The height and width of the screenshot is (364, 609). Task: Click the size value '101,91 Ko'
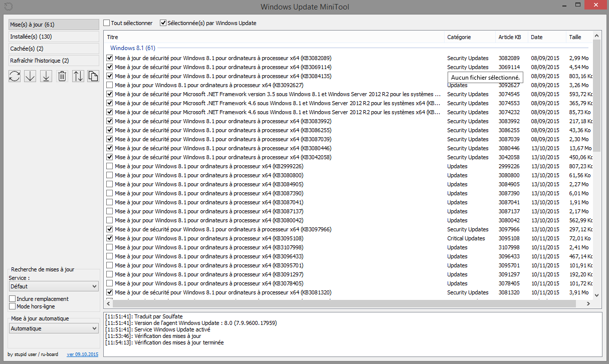(581, 265)
